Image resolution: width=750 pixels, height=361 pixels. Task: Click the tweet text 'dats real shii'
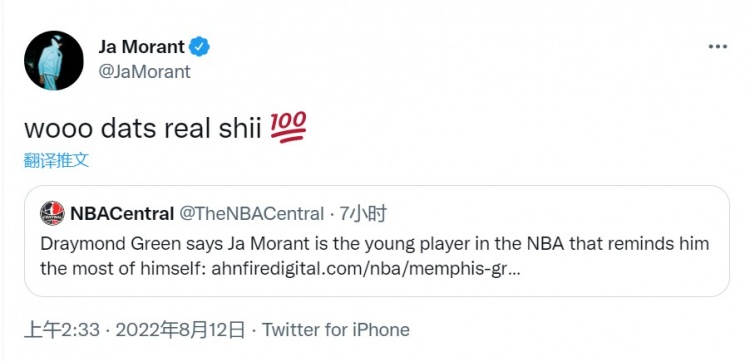click(180, 129)
